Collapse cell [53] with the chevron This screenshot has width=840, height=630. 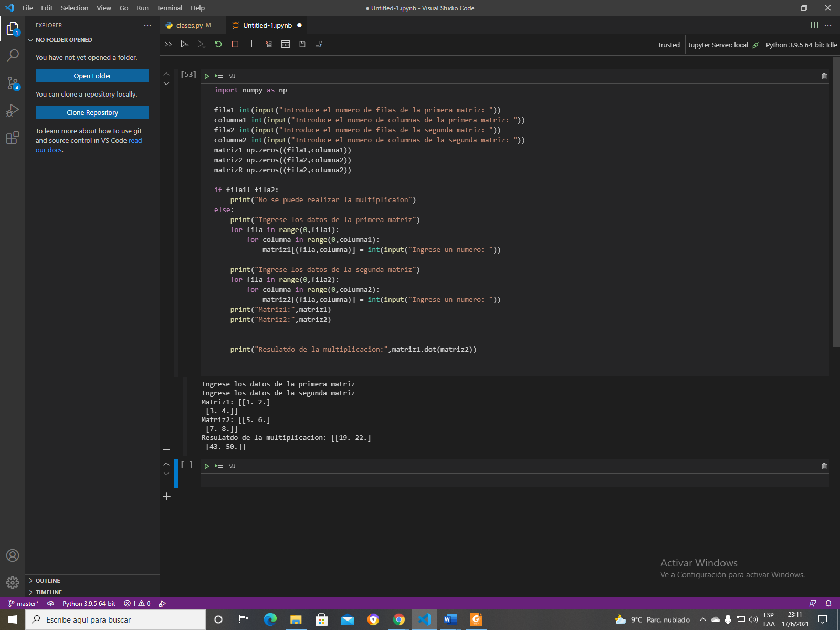pyautogui.click(x=166, y=75)
